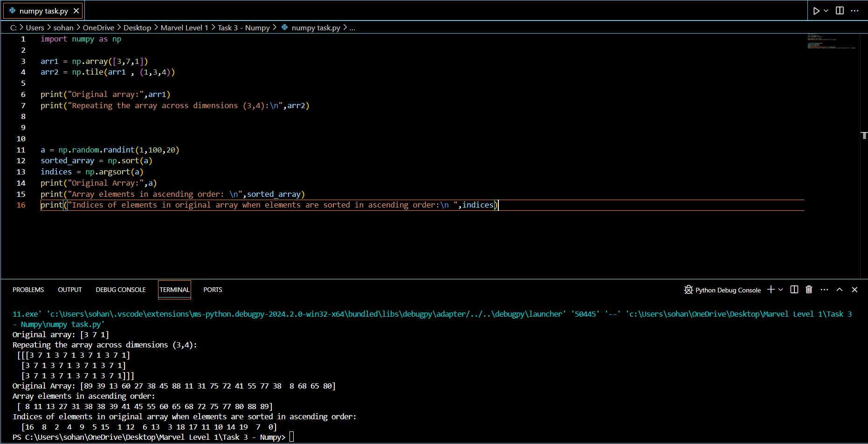
Task: Kill terminal with trash icon
Action: 809,290
